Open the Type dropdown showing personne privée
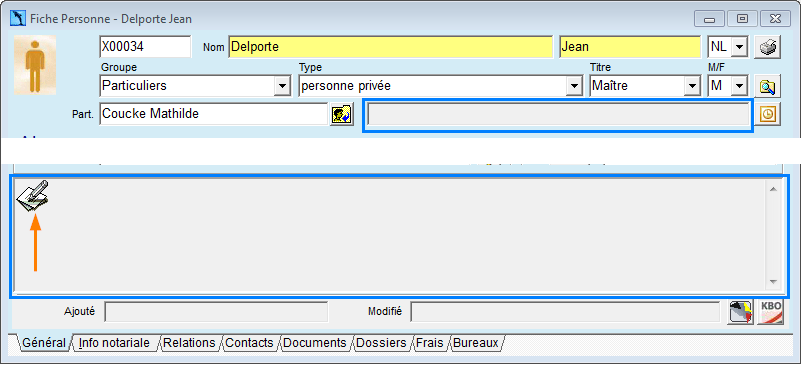Screen dimensions: 801x365 (x=574, y=86)
